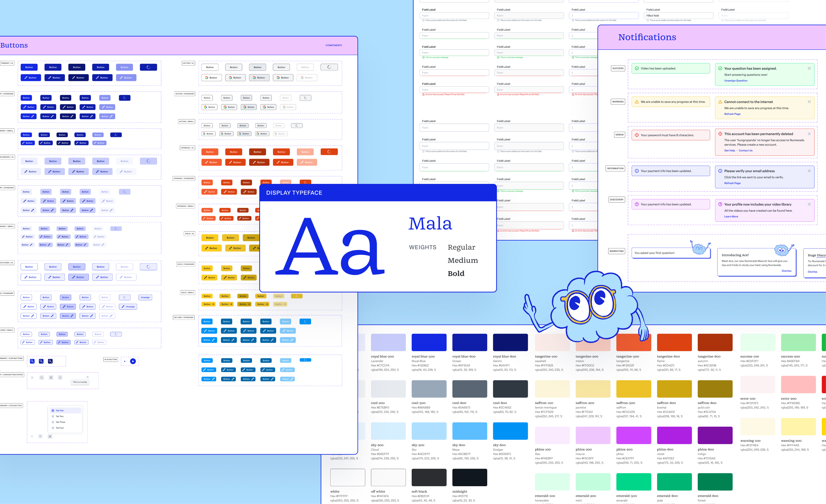This screenshot has height=504, width=826.
Task: Click 'Learn More' in the discovery notification
Action: point(731,217)
